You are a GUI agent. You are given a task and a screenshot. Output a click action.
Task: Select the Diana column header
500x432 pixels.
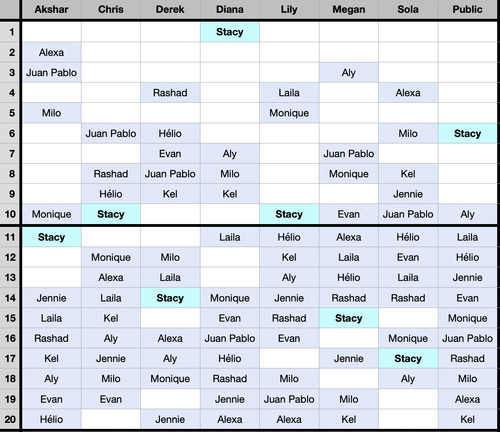(230, 9)
